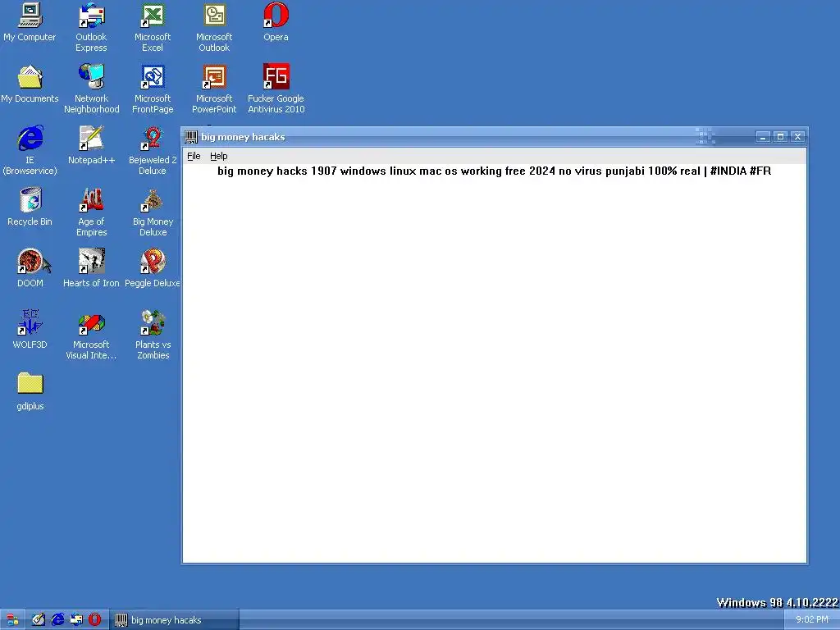Click the Plants vs Zombies shortcut
840x630 pixels.
153,336
